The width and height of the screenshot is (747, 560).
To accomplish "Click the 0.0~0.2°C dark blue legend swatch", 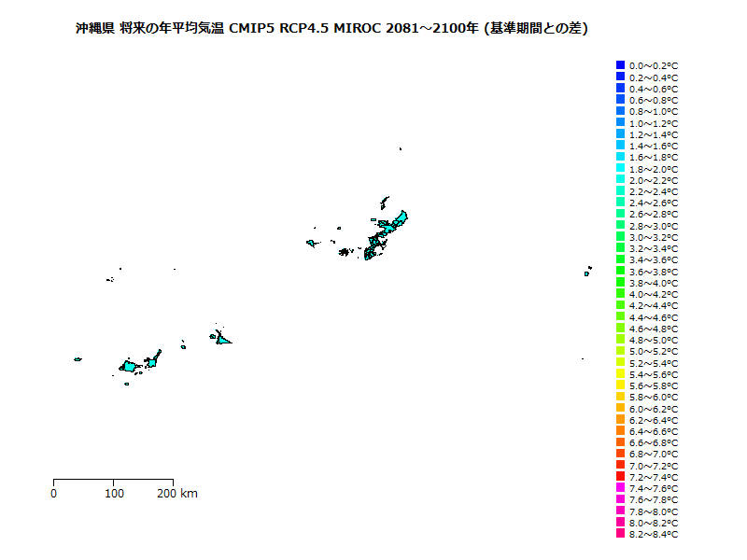I will click(x=620, y=64).
